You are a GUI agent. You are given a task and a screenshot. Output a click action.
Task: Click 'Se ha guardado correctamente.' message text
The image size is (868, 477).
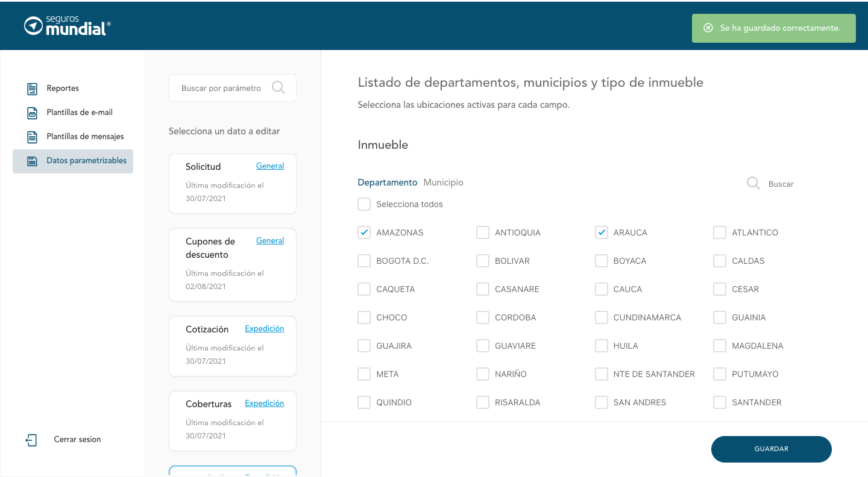pyautogui.click(x=780, y=28)
